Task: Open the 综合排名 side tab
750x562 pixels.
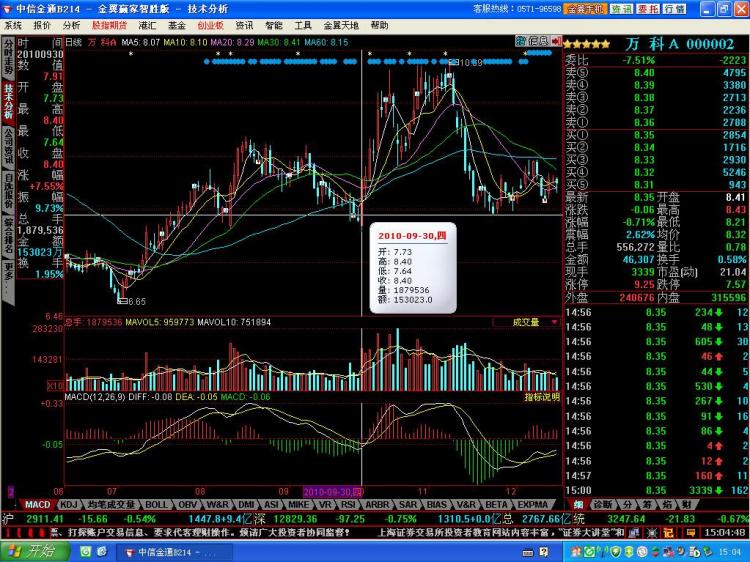Action: 9,234
